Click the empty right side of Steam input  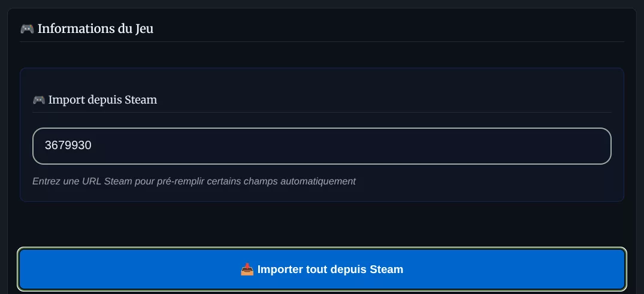click(479, 146)
